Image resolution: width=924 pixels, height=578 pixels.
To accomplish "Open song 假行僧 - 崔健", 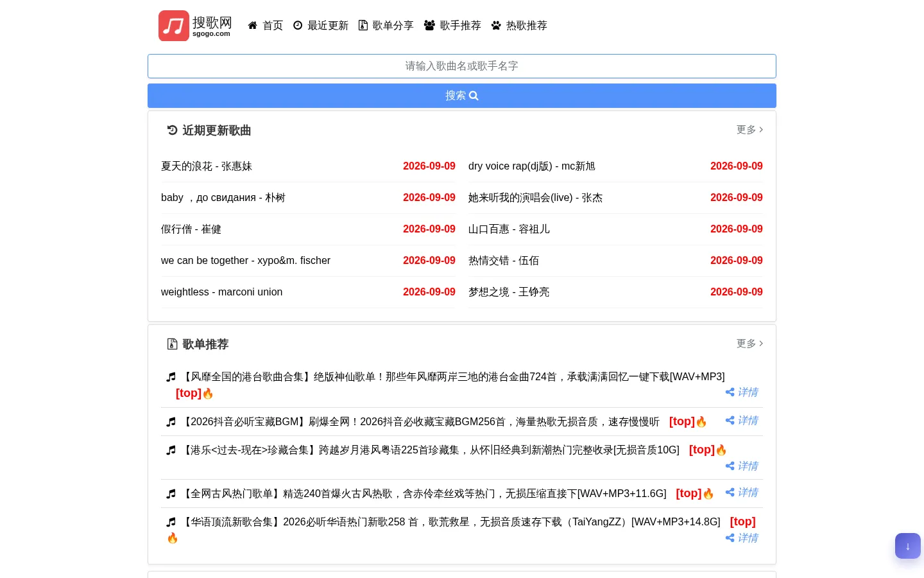I will (x=191, y=229).
